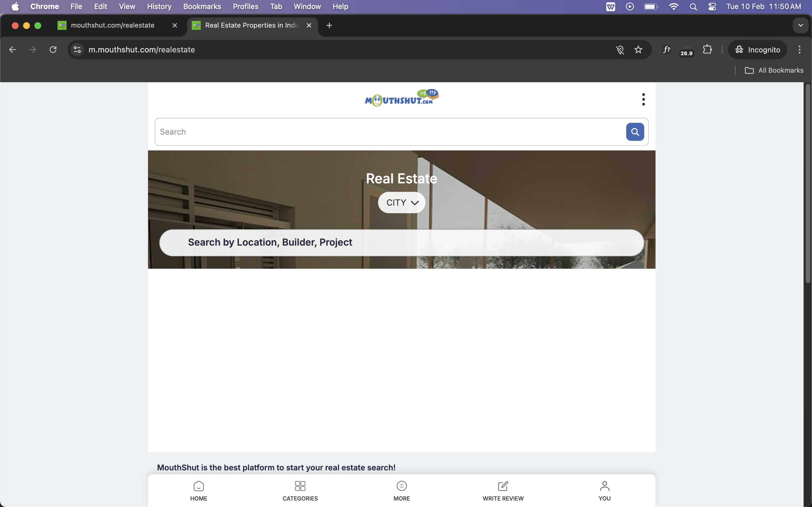Open the tab search chevron dropdown

click(800, 25)
